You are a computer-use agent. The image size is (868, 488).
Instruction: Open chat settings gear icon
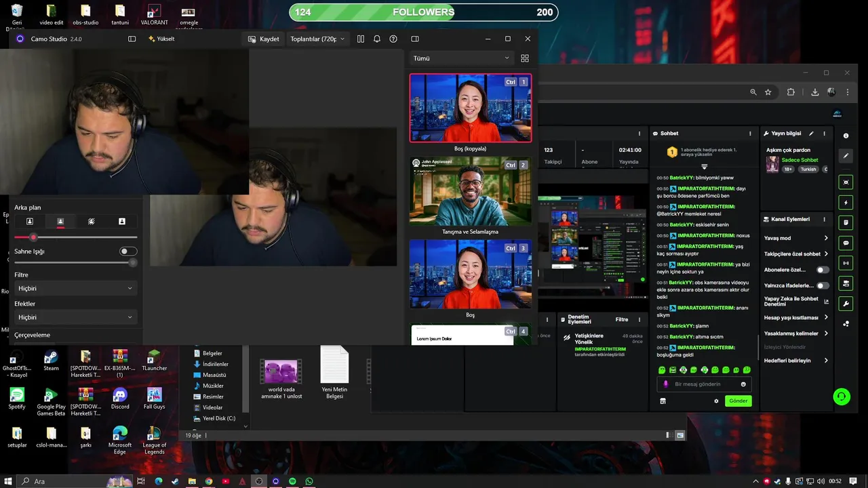coord(716,401)
